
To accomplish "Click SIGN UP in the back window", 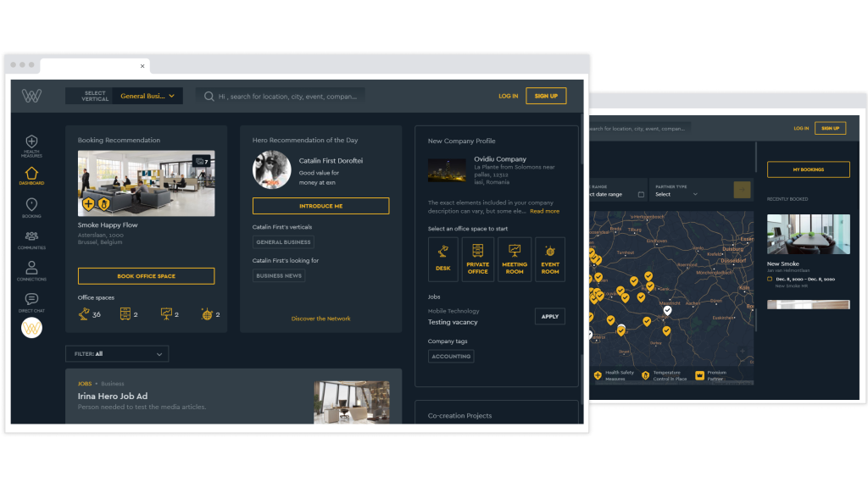I will [x=831, y=129].
